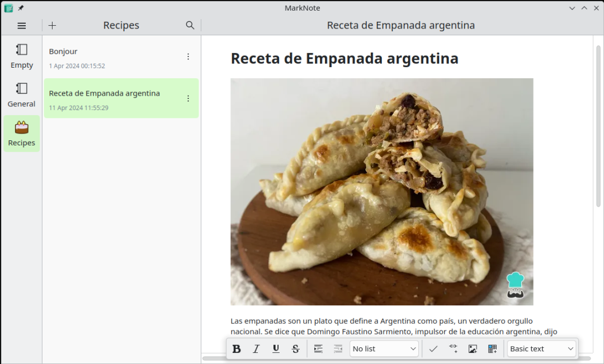Open the Basic text style dropdown

click(x=541, y=349)
